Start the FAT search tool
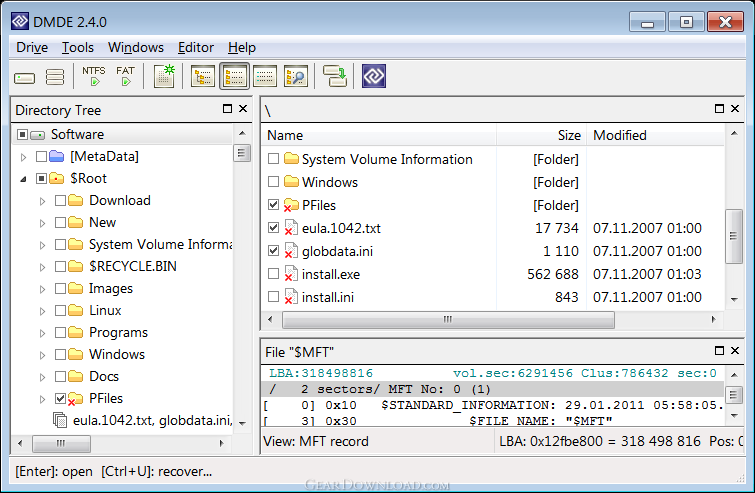The width and height of the screenshot is (755, 493). (125, 76)
